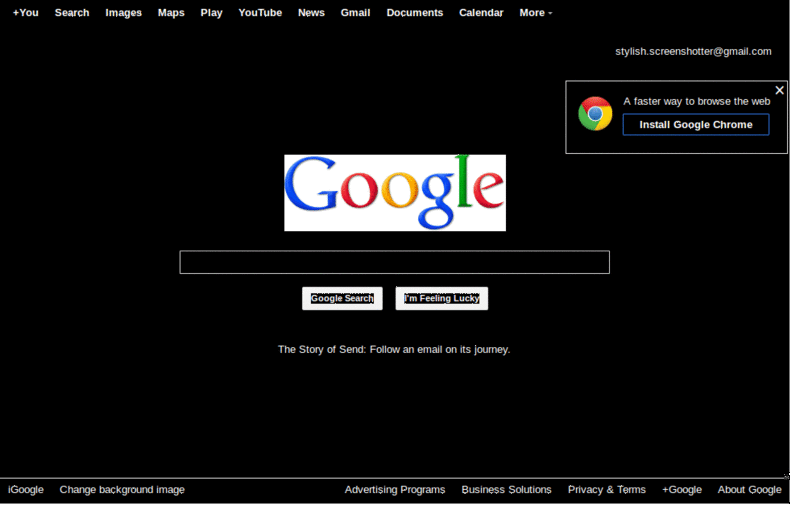Click the Chrome logo icon in promo box
Viewport: 800px width, 514px height.
[x=595, y=113]
